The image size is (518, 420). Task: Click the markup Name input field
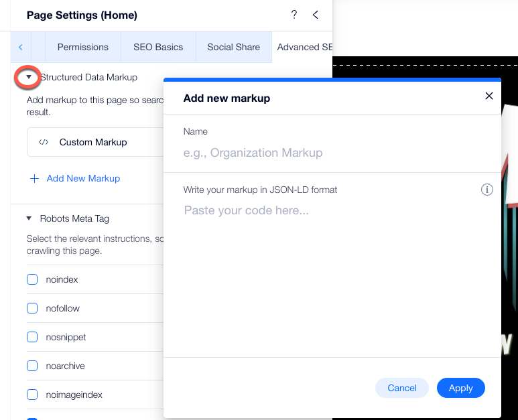[x=332, y=153]
